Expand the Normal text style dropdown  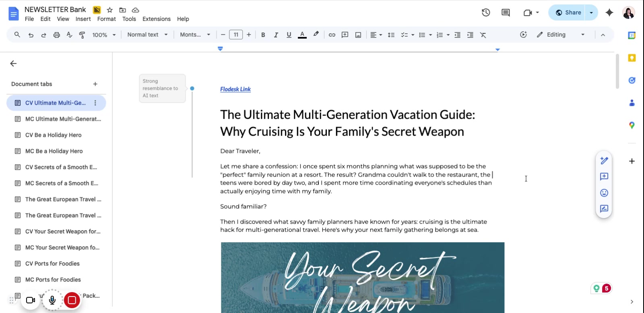[147, 35]
